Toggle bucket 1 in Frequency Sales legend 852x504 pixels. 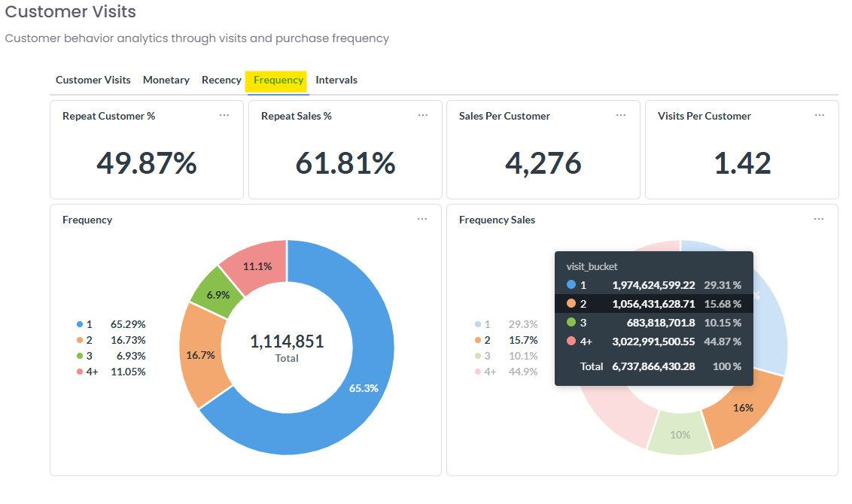click(x=506, y=324)
